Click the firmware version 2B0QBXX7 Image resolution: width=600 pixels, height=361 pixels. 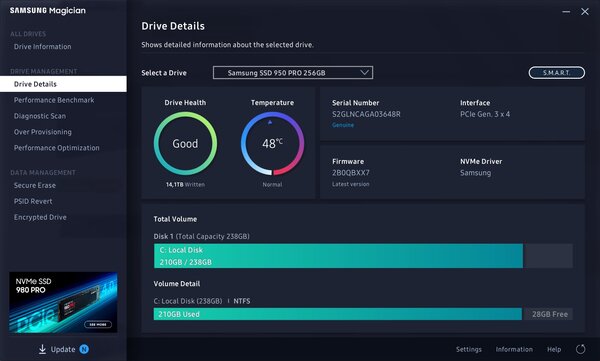351,173
